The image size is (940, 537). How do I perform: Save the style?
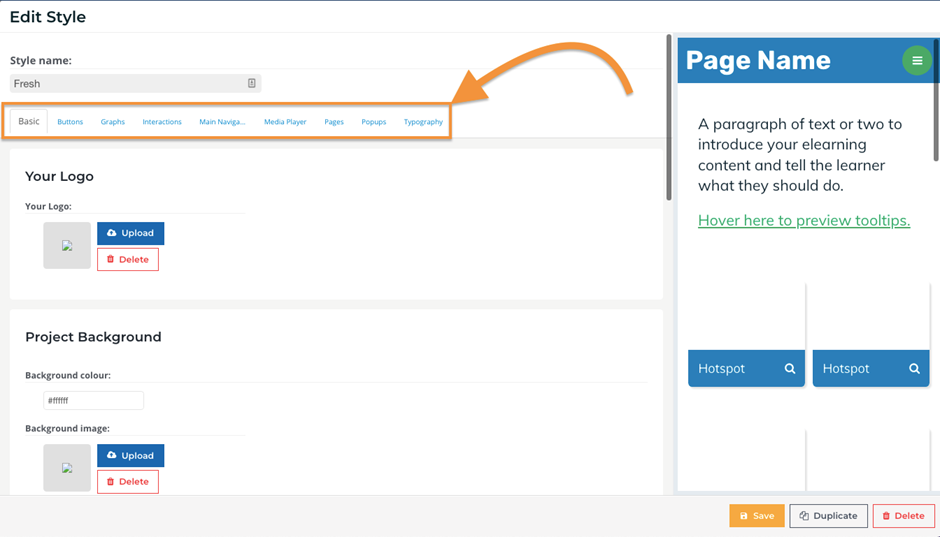(x=757, y=515)
